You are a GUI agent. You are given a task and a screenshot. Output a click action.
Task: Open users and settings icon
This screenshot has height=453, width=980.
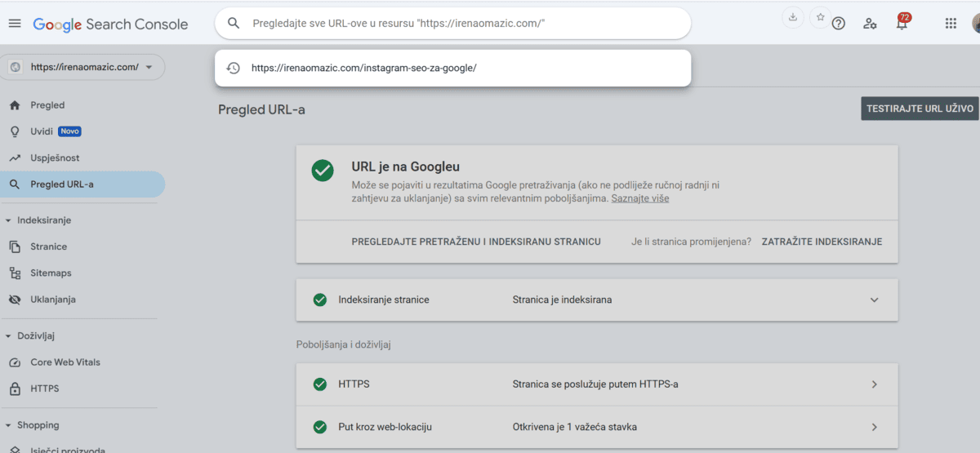870,24
